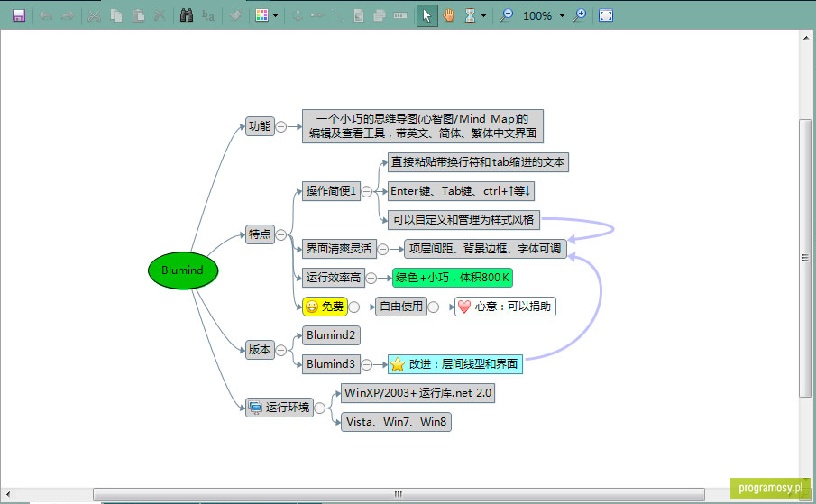Select the Blumind2 topic

[x=331, y=335]
